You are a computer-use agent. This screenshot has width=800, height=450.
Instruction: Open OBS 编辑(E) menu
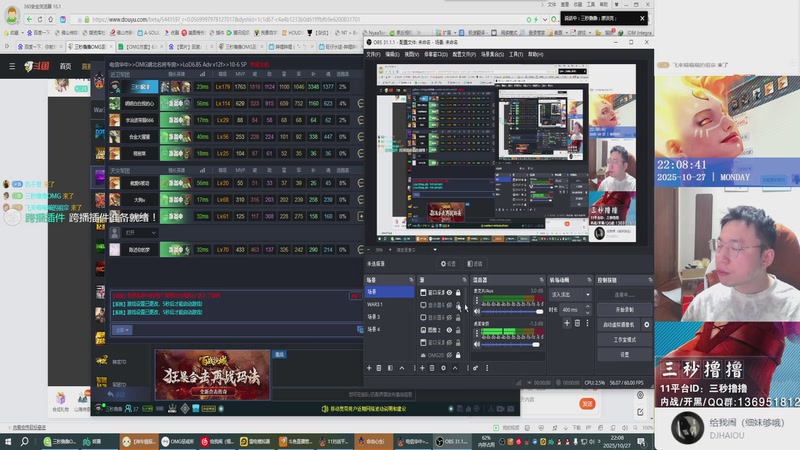(x=392, y=54)
